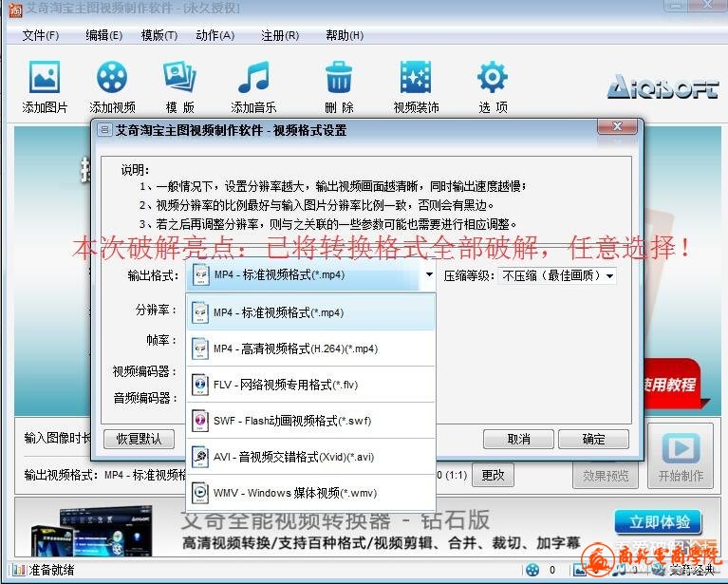728x584 pixels.
Task: Open the File (文件) menu
Action: [41, 35]
